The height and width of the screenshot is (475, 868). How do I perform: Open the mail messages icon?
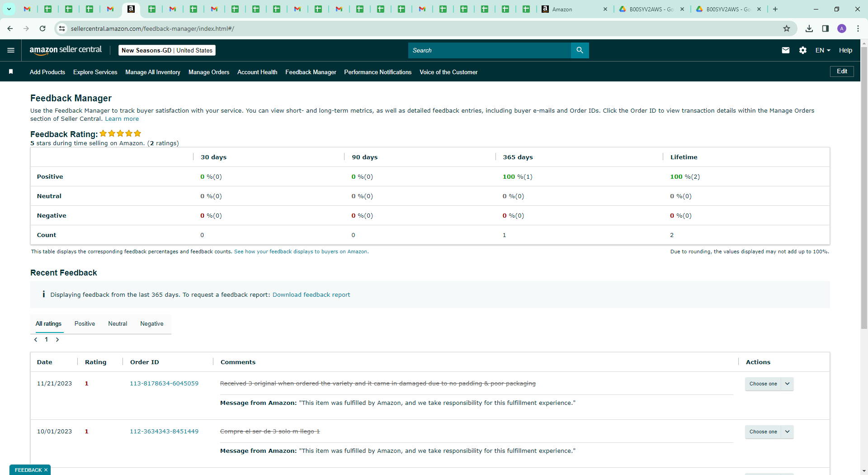[786, 50]
